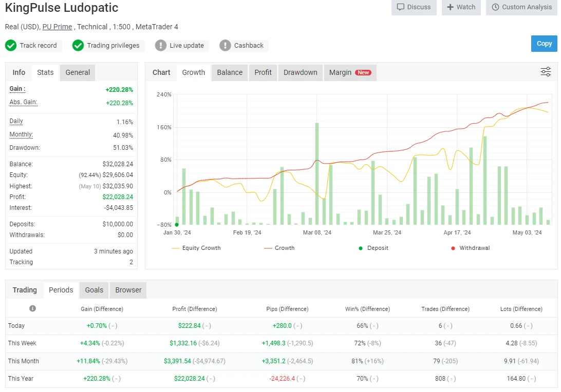The height and width of the screenshot is (392, 561).
Task: Click the info icon in Periods table
Action: click(32, 308)
